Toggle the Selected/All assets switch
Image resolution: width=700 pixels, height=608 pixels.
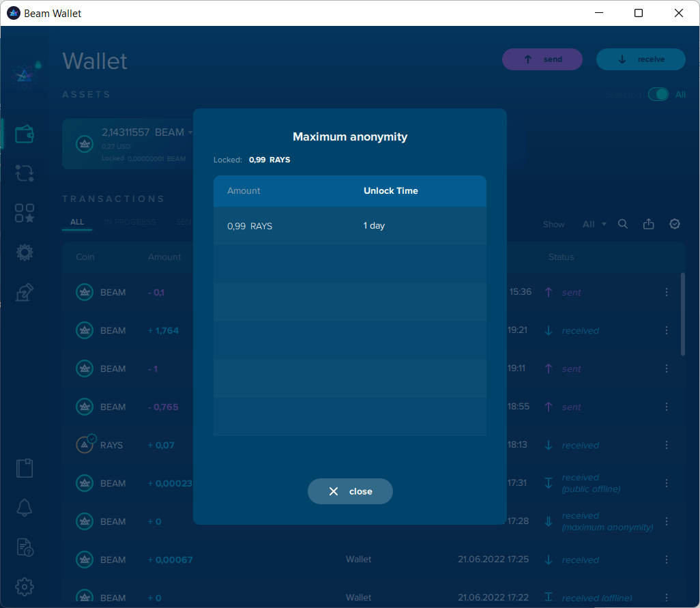click(658, 95)
